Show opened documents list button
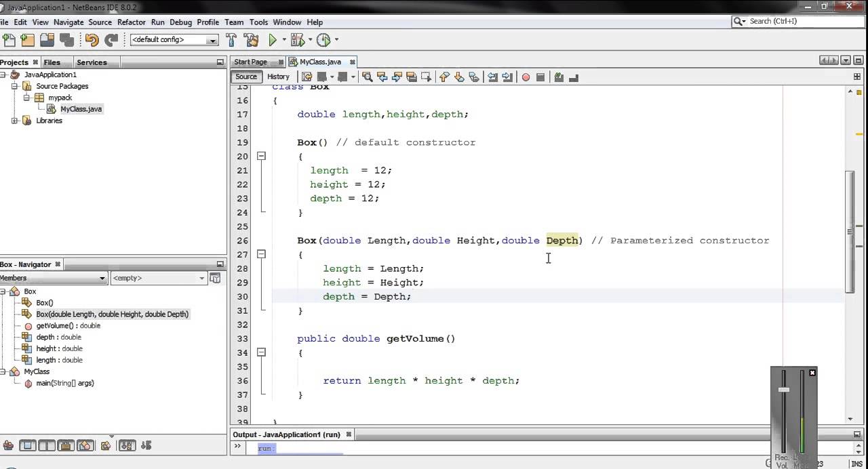 point(846,60)
